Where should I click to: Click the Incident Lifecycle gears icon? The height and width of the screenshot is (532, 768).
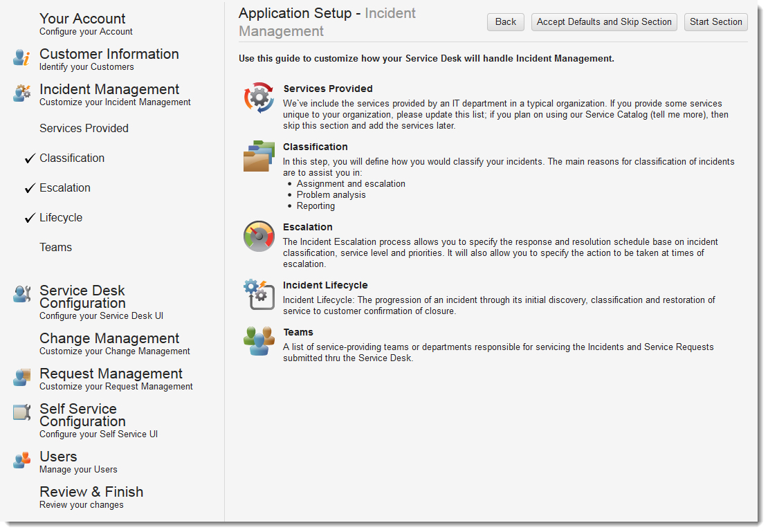[x=259, y=294]
